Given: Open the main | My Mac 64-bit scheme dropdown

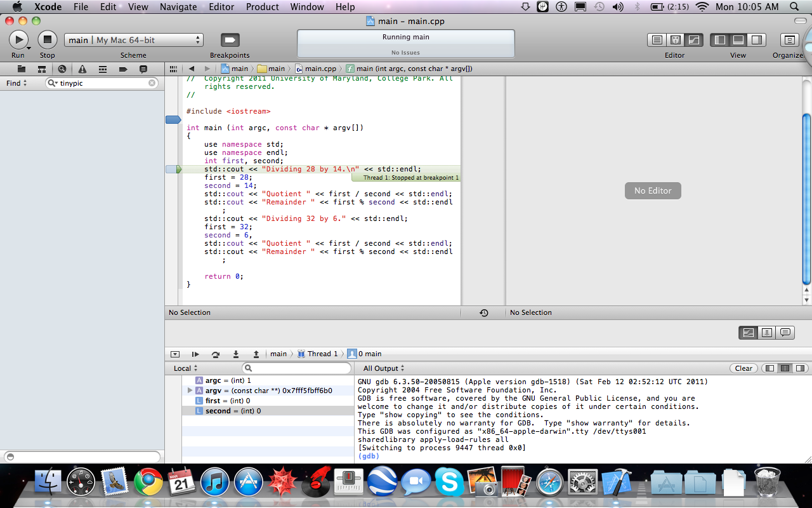Looking at the screenshot, I should tap(133, 40).
